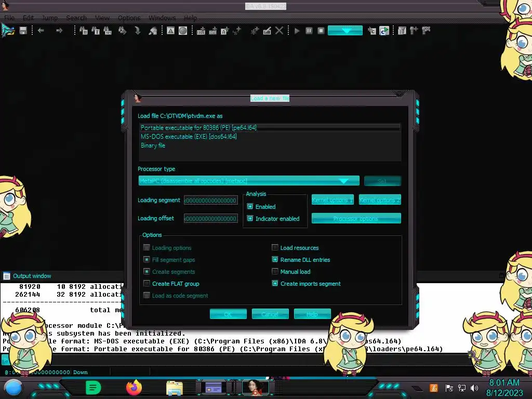Click the Output window panel icon
This screenshot has height=399, width=532.
pyautogui.click(x=6, y=276)
